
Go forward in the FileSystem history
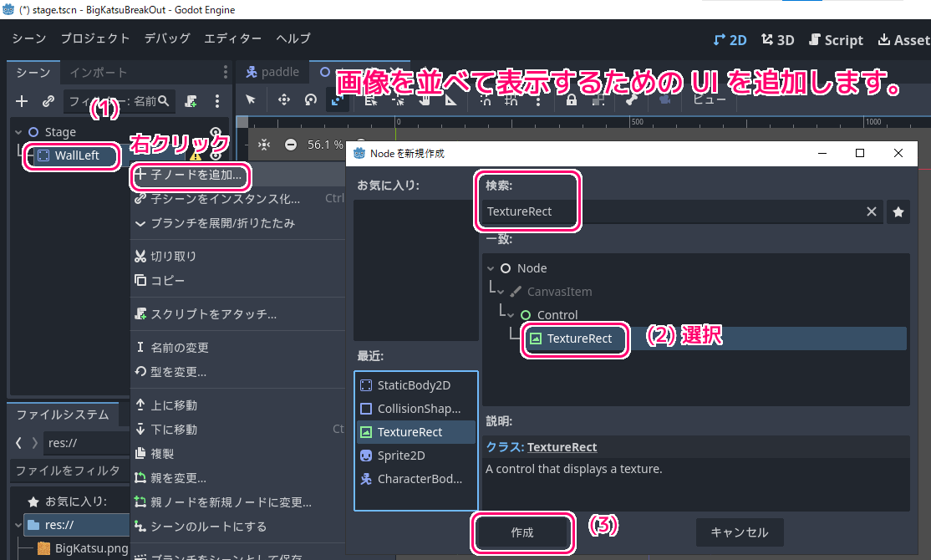click(34, 443)
